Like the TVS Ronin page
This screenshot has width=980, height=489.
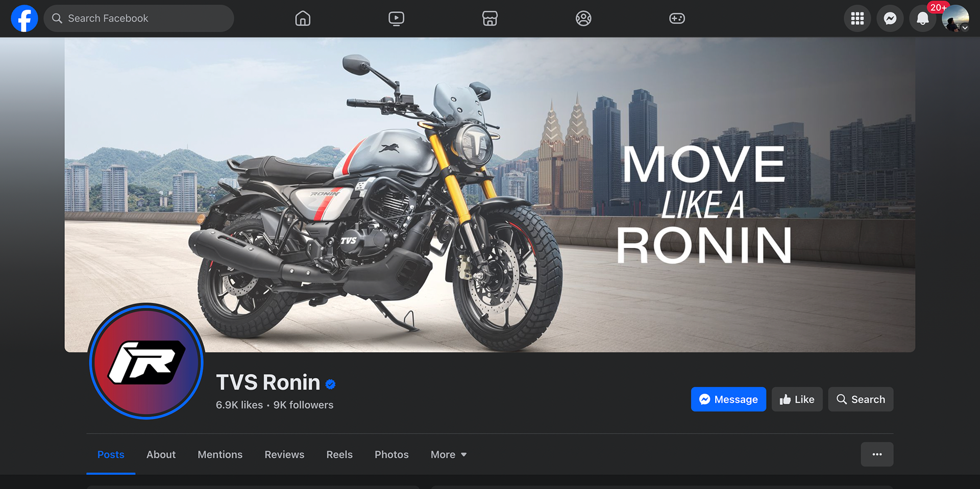pos(797,399)
